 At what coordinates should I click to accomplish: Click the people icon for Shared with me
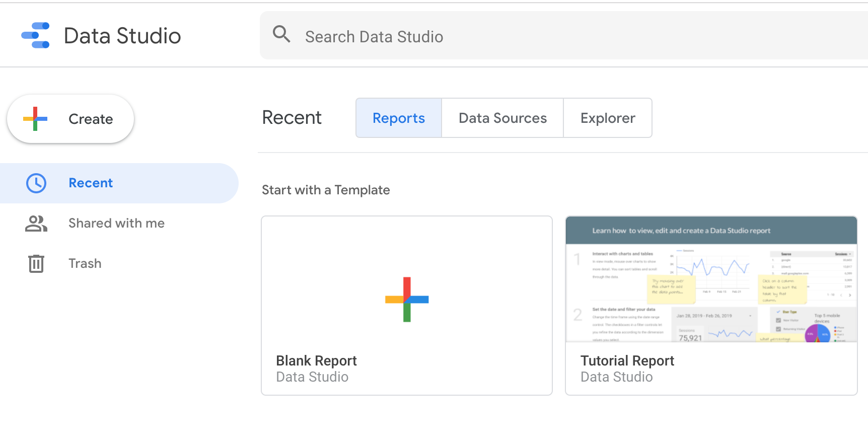(36, 224)
